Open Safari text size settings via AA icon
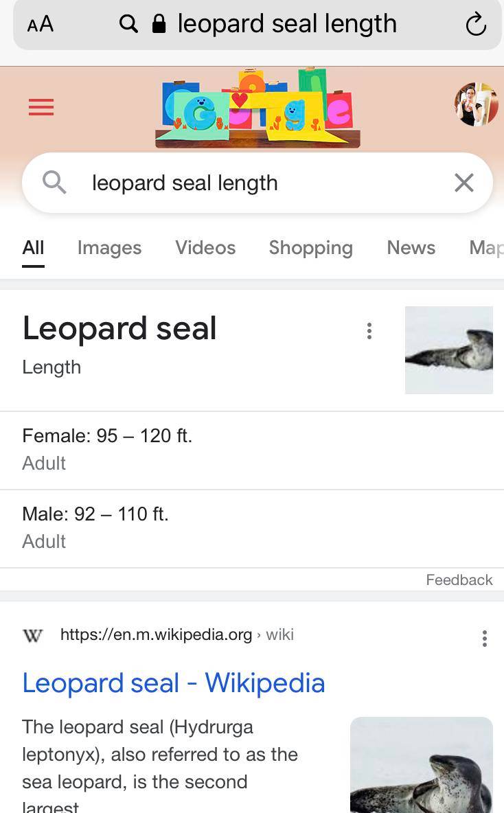504x813 pixels. pyautogui.click(x=39, y=23)
